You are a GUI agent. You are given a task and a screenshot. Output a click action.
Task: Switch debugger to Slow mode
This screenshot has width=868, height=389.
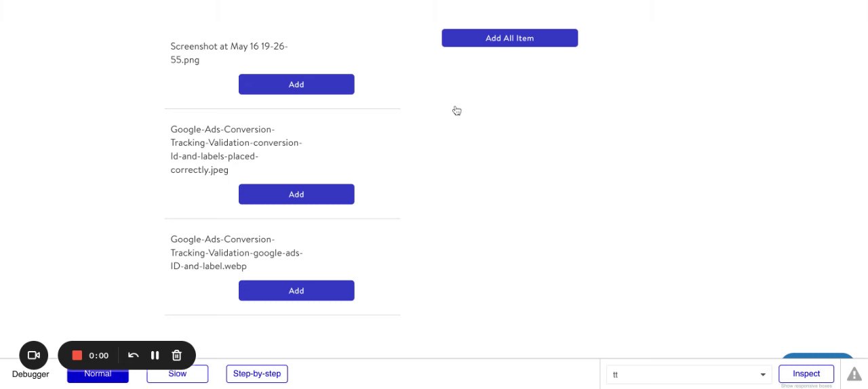point(177,374)
